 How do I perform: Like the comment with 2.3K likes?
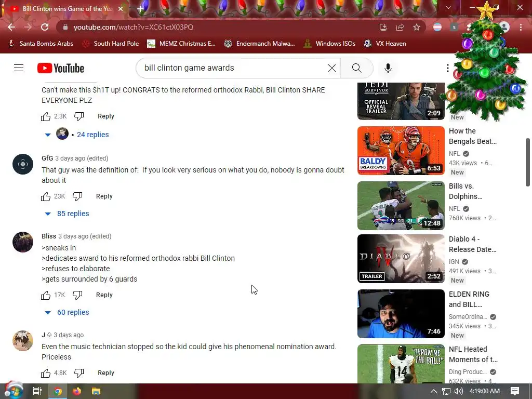tap(46, 116)
